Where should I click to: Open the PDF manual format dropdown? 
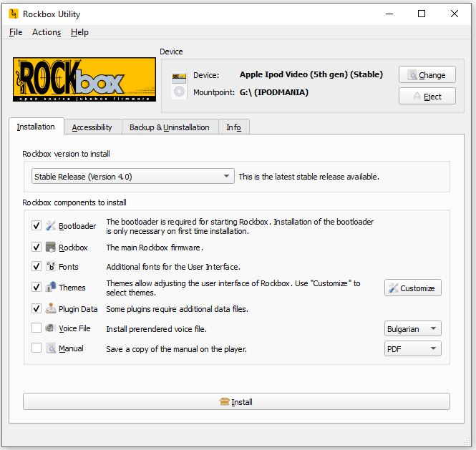(x=412, y=349)
